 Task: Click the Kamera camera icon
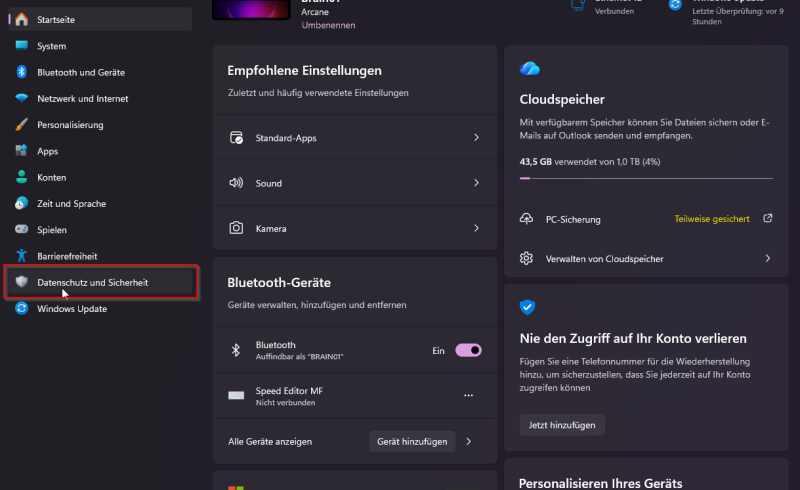(236, 228)
